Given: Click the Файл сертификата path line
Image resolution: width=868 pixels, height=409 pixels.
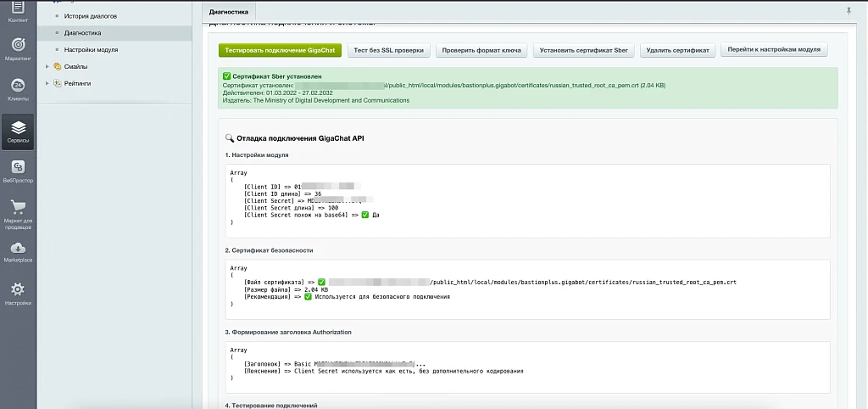Looking at the screenshot, I should [x=490, y=282].
